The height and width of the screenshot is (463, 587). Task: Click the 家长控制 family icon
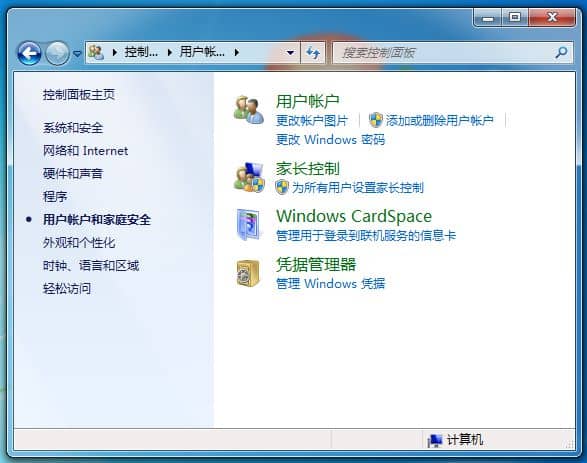pyautogui.click(x=249, y=177)
